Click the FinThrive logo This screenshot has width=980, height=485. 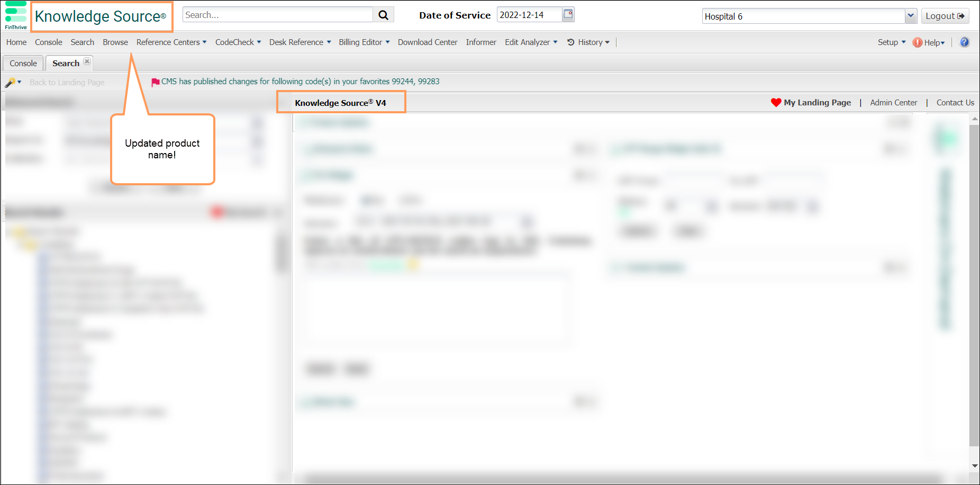pos(15,15)
